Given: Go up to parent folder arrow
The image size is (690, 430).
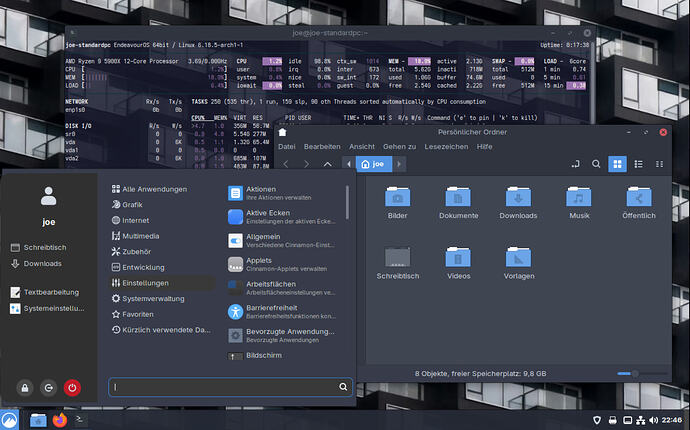Looking at the screenshot, I should (328, 164).
